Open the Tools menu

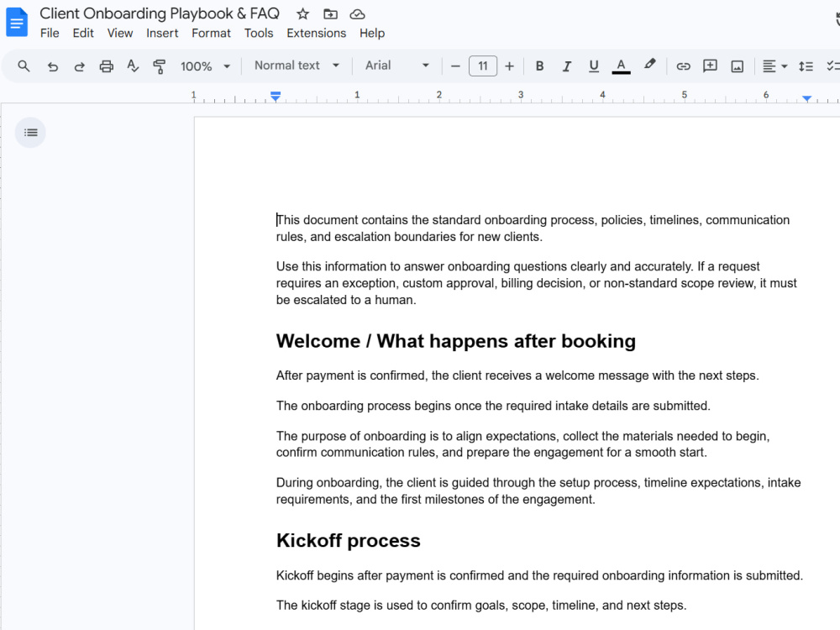click(259, 34)
